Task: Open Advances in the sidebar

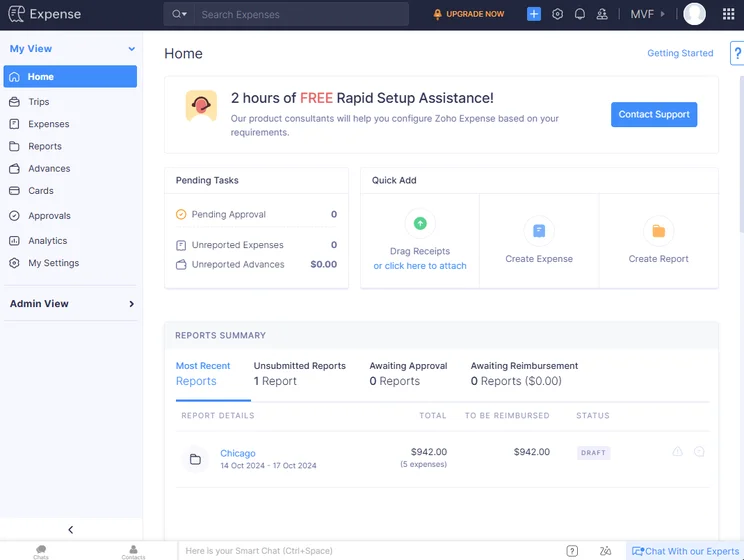Action: pyautogui.click(x=70, y=168)
